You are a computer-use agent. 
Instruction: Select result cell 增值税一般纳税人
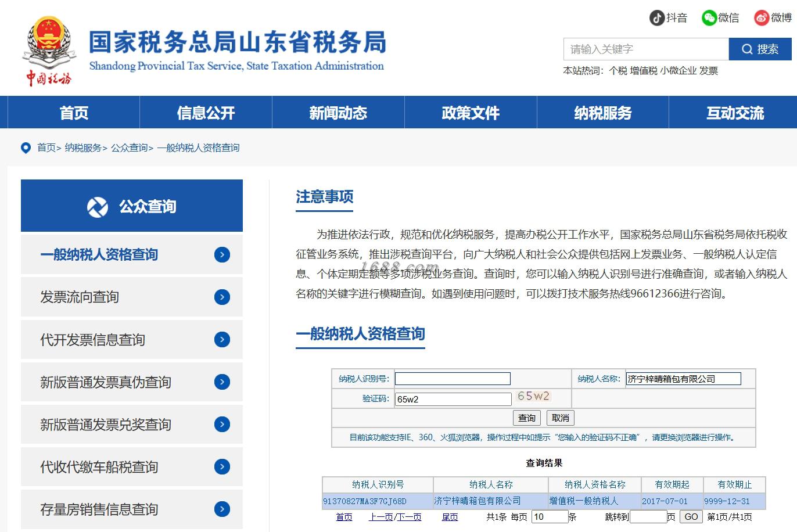point(595,501)
